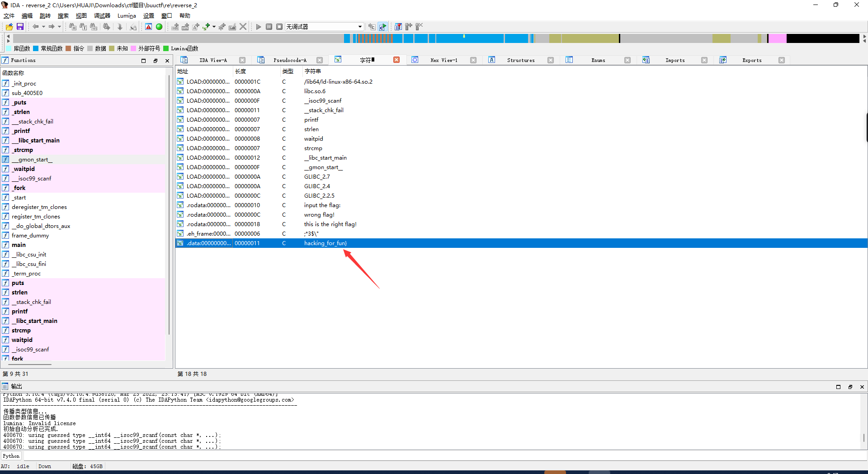Float the Functions panel with restore icon

click(x=156, y=61)
